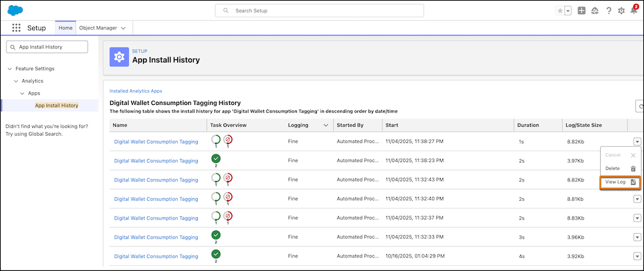
Task: Open Digital Wallet Consumption Tagging link at 11:32:40 PM
Action: click(x=156, y=199)
